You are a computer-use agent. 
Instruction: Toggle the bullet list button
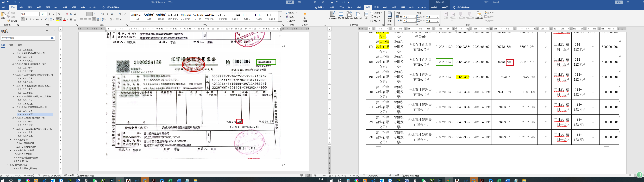tap(82, 14)
